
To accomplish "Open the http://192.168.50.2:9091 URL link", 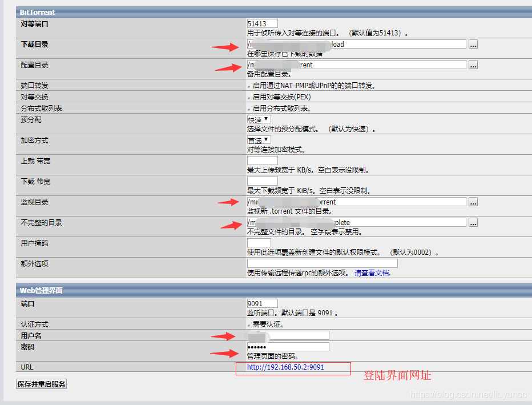I will coord(285,367).
